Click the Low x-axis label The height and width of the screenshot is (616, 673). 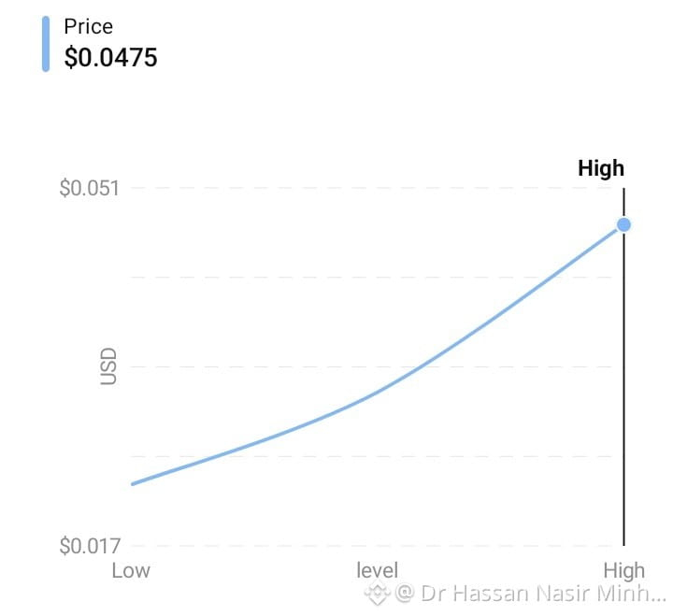pyautogui.click(x=131, y=571)
